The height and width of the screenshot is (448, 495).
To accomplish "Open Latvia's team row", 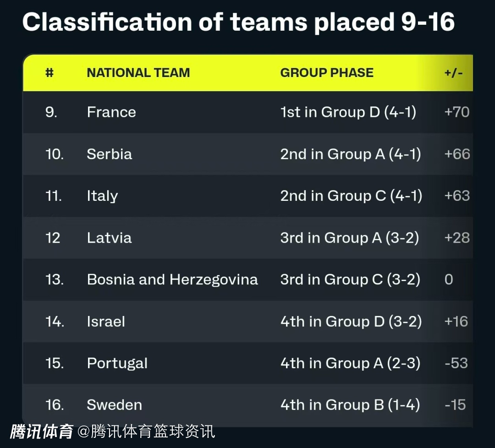I will 109,238.
